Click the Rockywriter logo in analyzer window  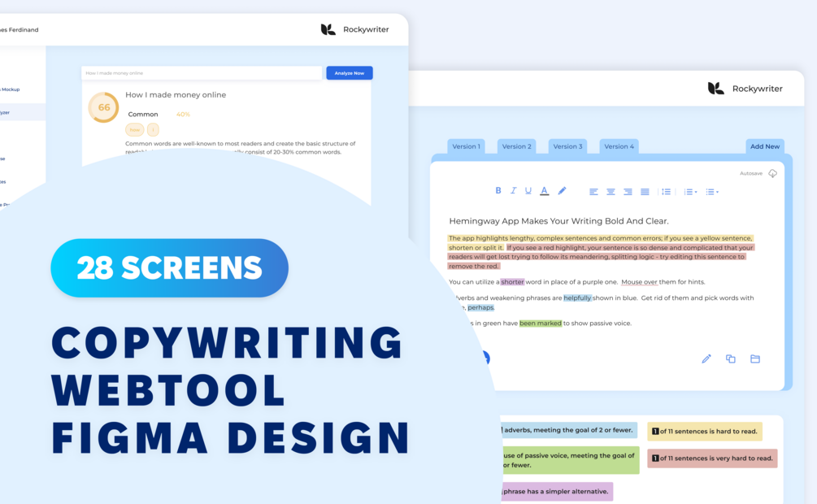pyautogui.click(x=354, y=30)
